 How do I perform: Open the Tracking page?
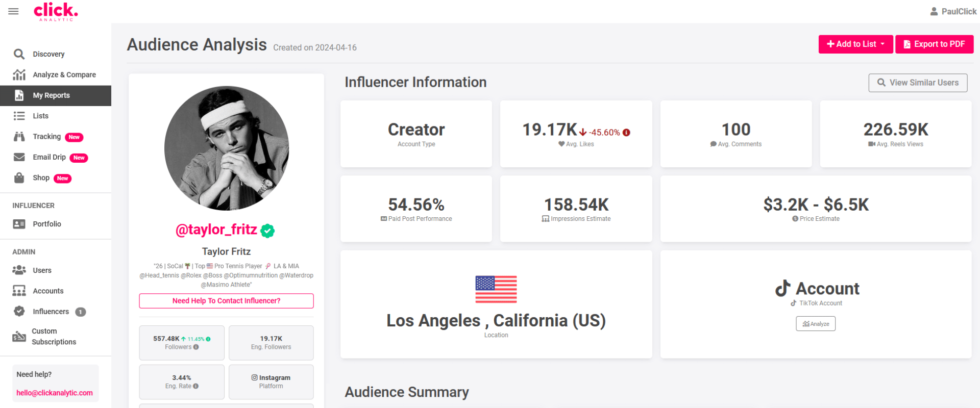(x=46, y=137)
